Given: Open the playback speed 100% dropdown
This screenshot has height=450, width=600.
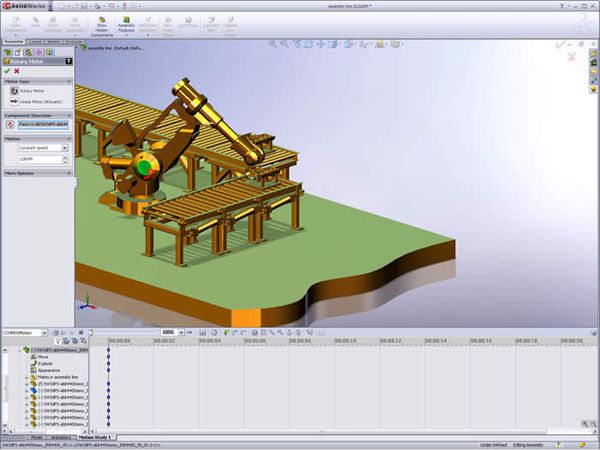Looking at the screenshot, I should (181, 333).
